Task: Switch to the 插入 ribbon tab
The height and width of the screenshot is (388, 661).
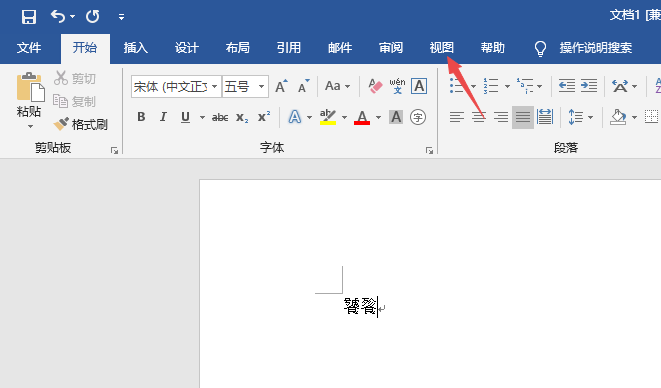Action: (136, 48)
